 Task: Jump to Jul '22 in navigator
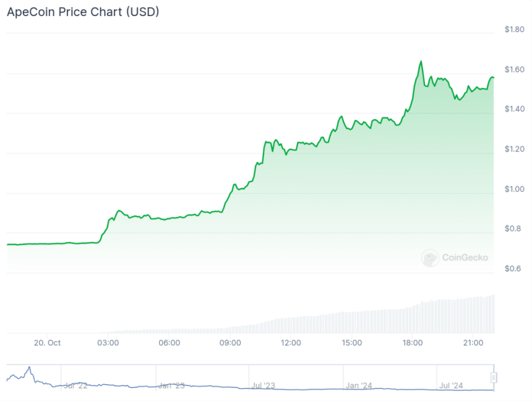75,386
